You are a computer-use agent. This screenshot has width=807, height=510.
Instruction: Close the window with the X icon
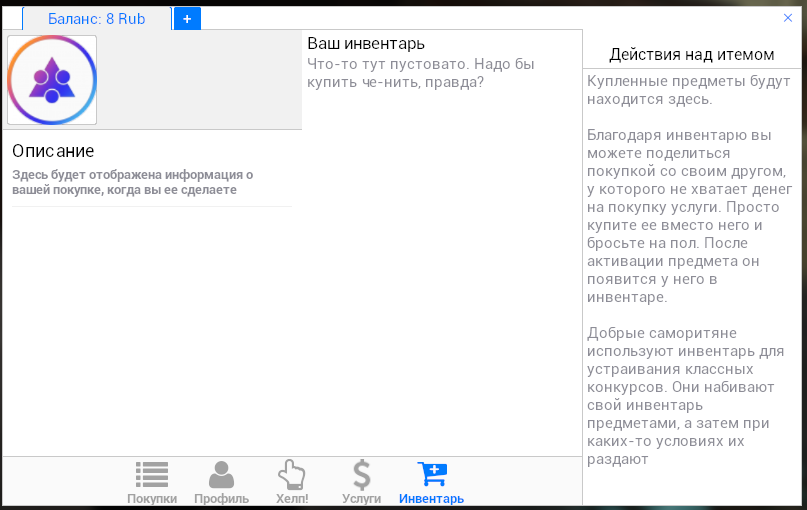point(788,18)
